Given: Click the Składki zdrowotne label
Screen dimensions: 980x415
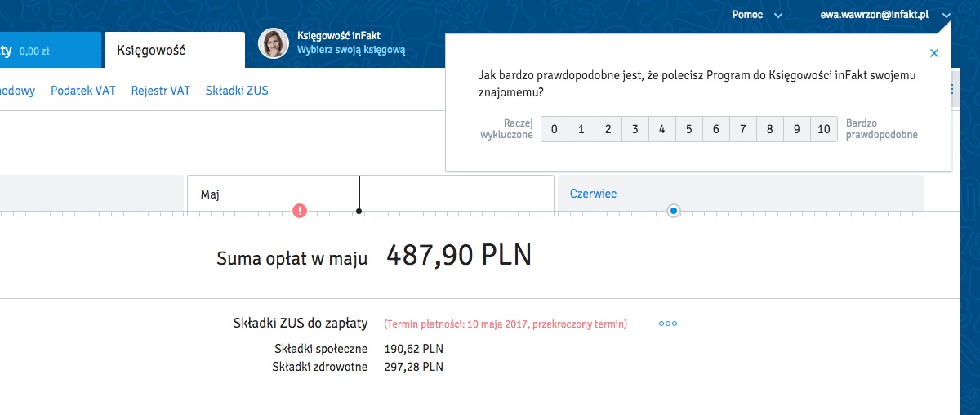Looking at the screenshot, I should point(320,367).
